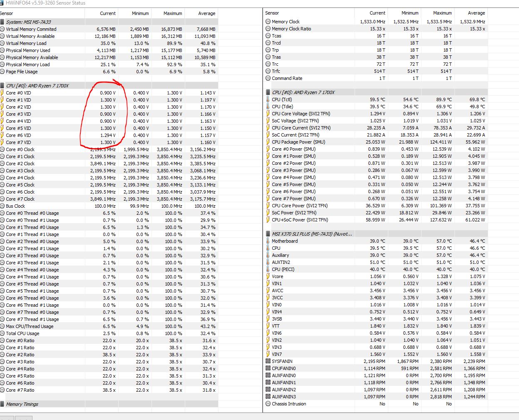This screenshot has width=519, height=420.
Task: Click the icon next to Core #2 Ratio
Action: pos(2,355)
